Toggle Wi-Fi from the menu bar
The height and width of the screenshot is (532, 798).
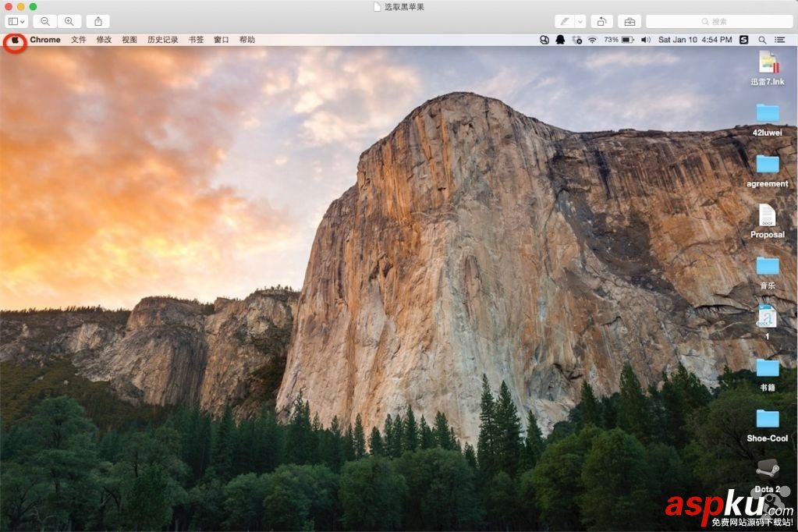tap(591, 39)
